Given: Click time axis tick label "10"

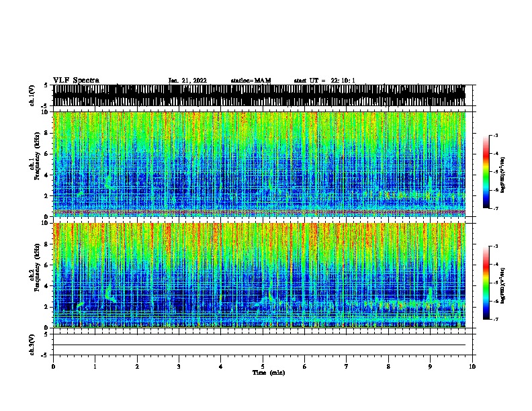Looking at the screenshot, I should coord(472,367).
